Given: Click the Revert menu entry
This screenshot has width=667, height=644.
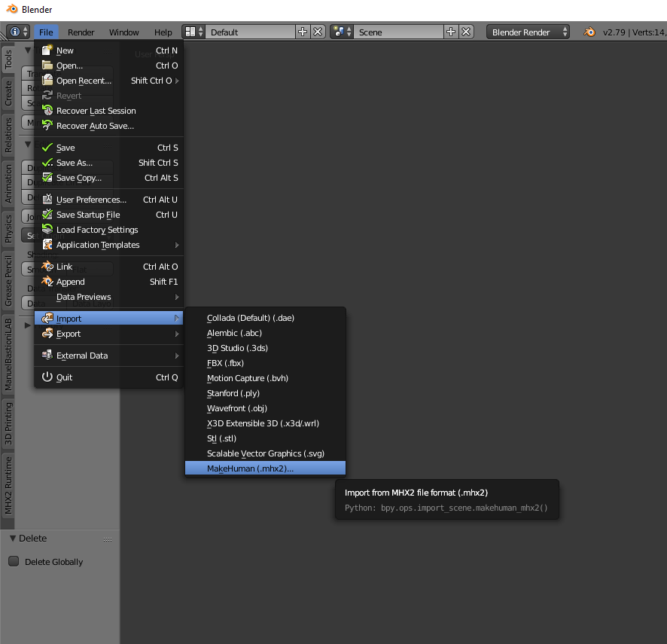Looking at the screenshot, I should (108, 96).
